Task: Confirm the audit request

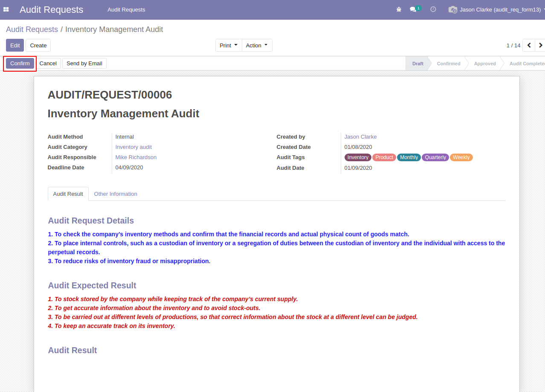Action: [x=20, y=63]
